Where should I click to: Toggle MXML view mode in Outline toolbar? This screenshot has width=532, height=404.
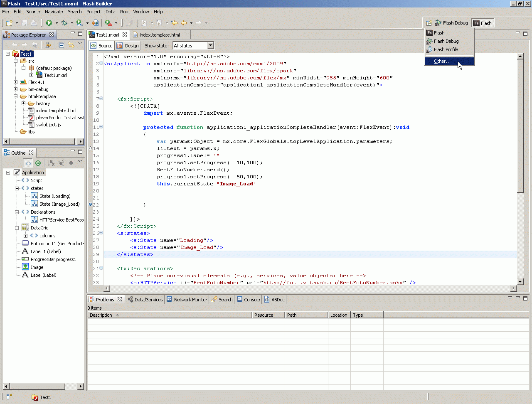(x=28, y=163)
